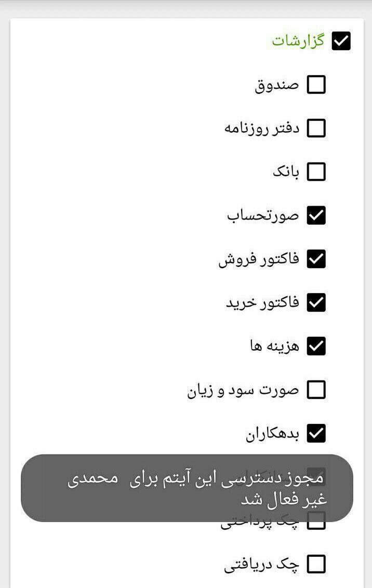The image size is (372, 588).
Task: Click the بدهکاران label text
Action: 273,434
